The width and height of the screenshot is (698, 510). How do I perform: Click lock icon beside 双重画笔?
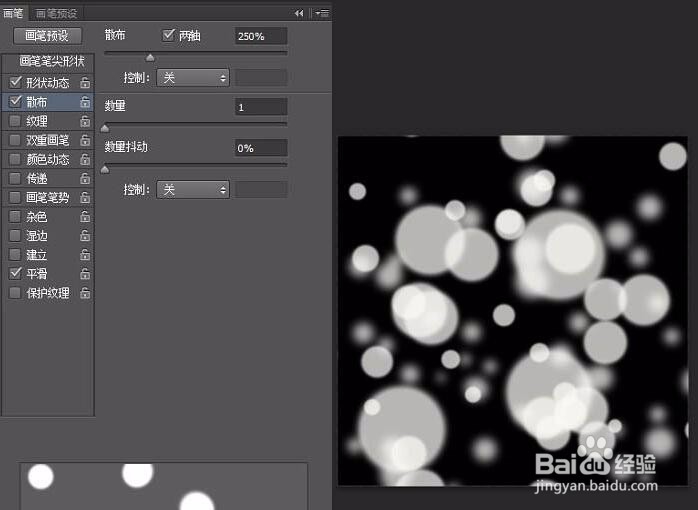pyautogui.click(x=85, y=140)
